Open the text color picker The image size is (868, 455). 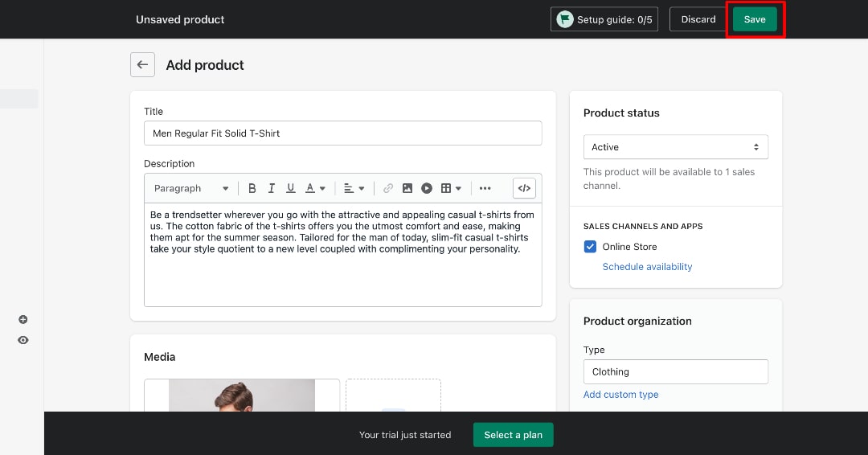point(316,188)
